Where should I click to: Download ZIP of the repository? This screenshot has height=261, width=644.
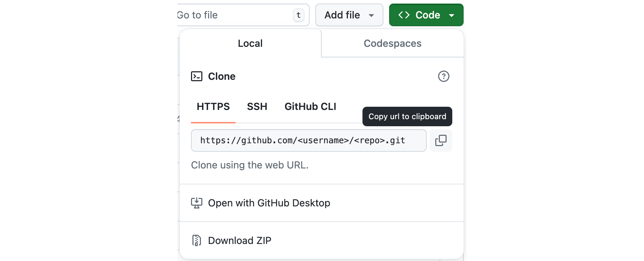click(x=239, y=240)
